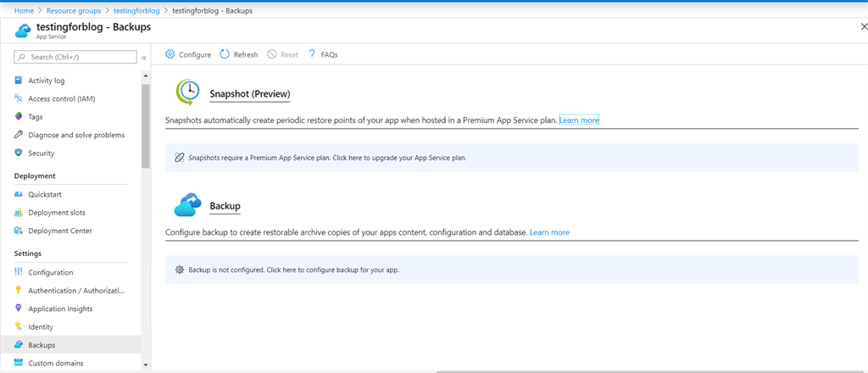Click Learn more link for Snapshots
The width and height of the screenshot is (868, 373).
tap(579, 120)
